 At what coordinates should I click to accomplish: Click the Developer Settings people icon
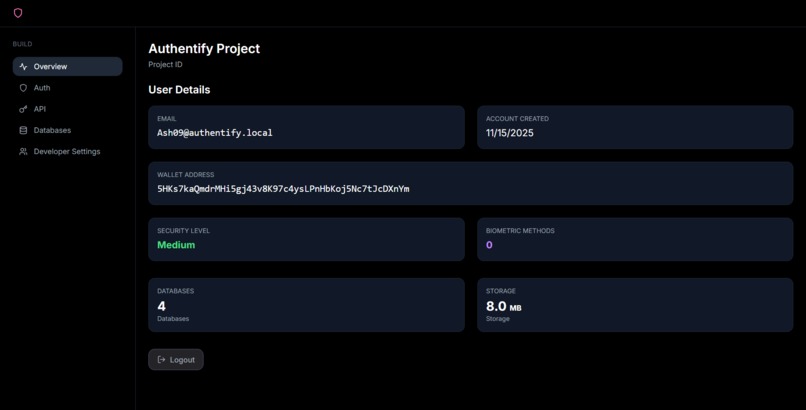point(23,152)
